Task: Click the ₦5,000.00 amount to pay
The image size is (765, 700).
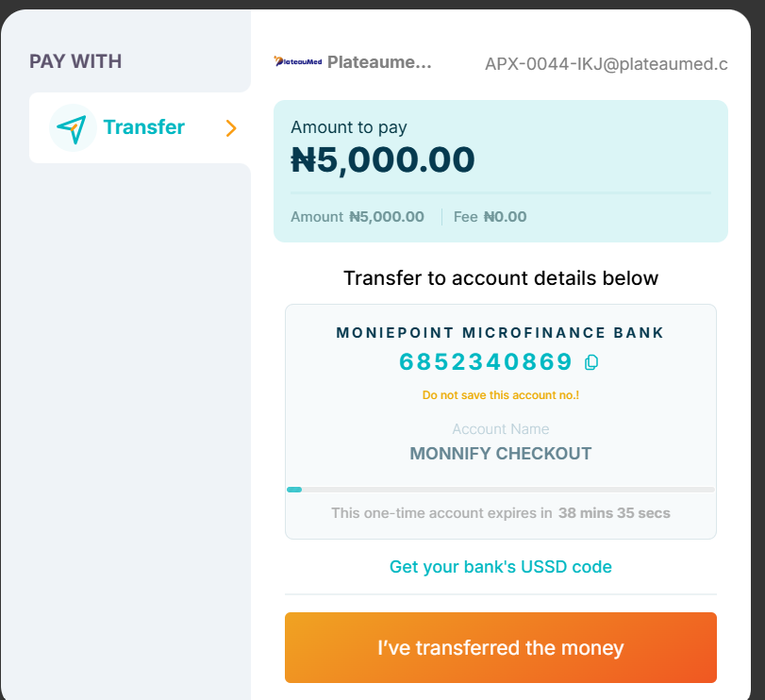Action: point(383,160)
